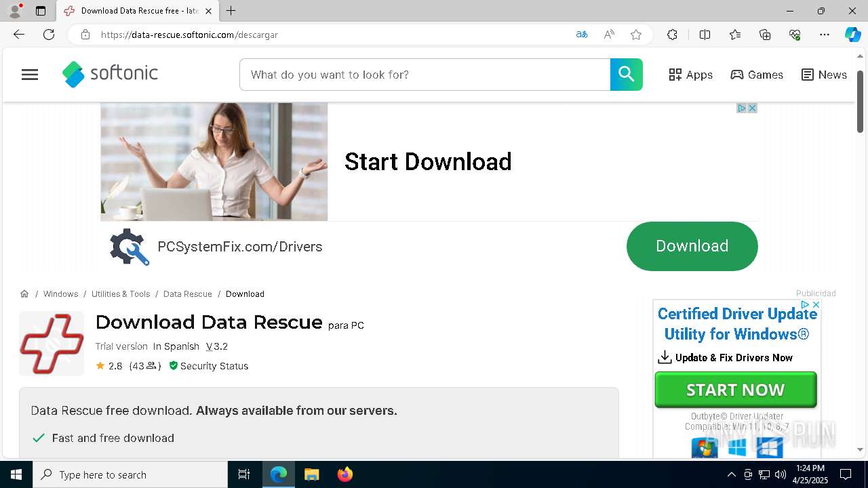Click the START NOW ad button
The width and height of the screenshot is (868, 488).
pos(736,390)
